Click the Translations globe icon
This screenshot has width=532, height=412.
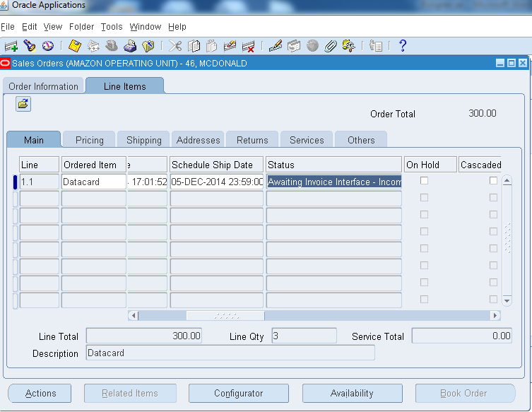coord(312,46)
